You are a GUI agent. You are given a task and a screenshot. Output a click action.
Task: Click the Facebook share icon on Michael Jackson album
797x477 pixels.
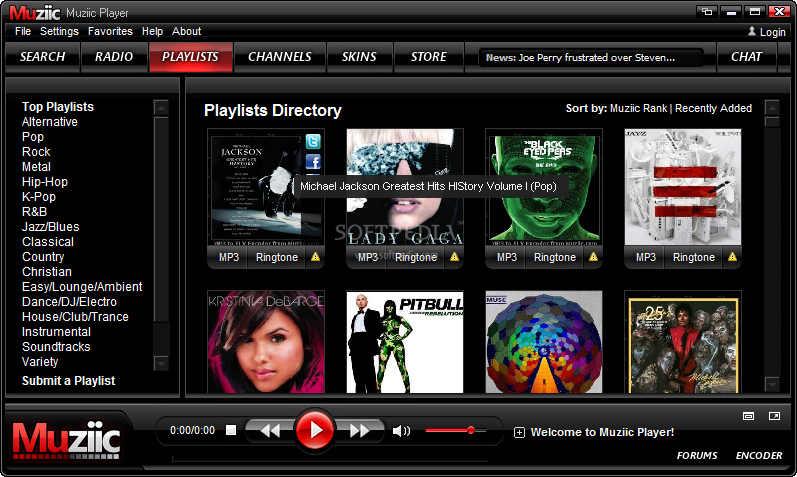pos(313,162)
